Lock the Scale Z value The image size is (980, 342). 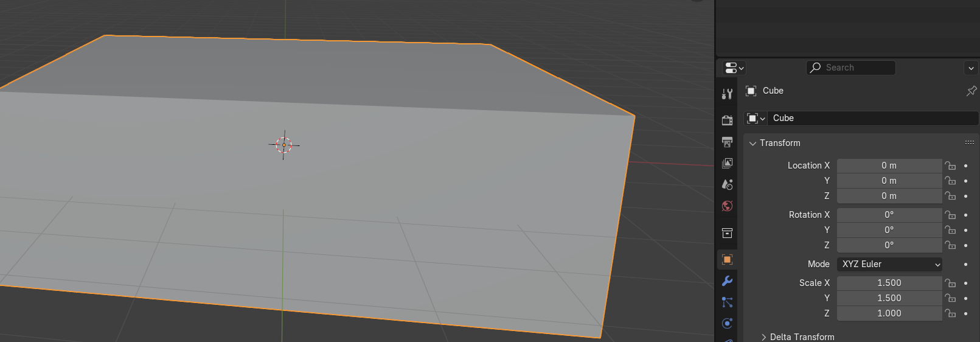950,313
